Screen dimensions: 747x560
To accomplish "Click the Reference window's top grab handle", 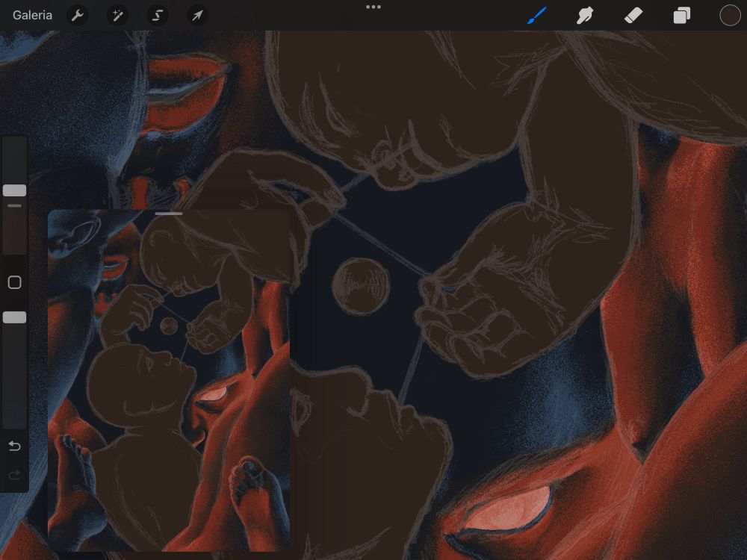I will 170,214.
